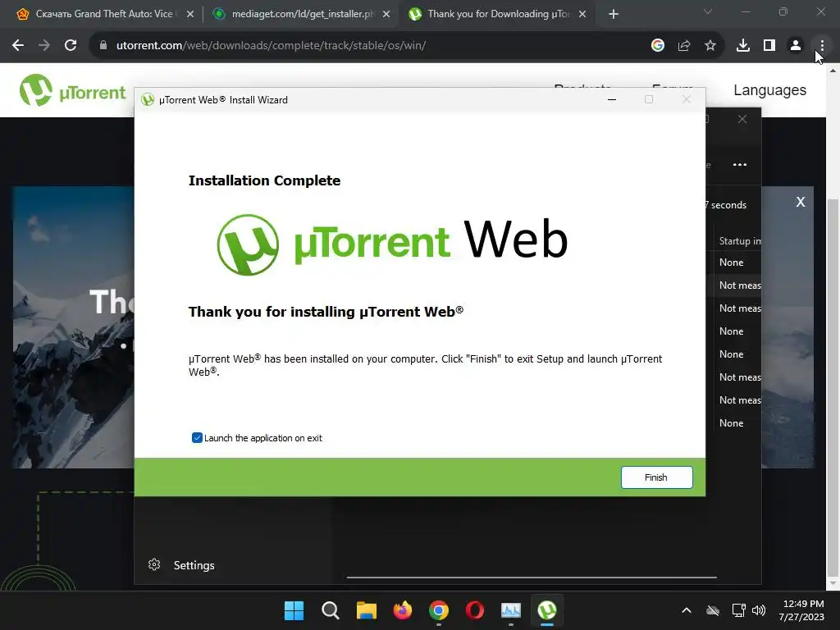The width and height of the screenshot is (840, 630).
Task: Open Chrome downloads
Action: (x=743, y=46)
